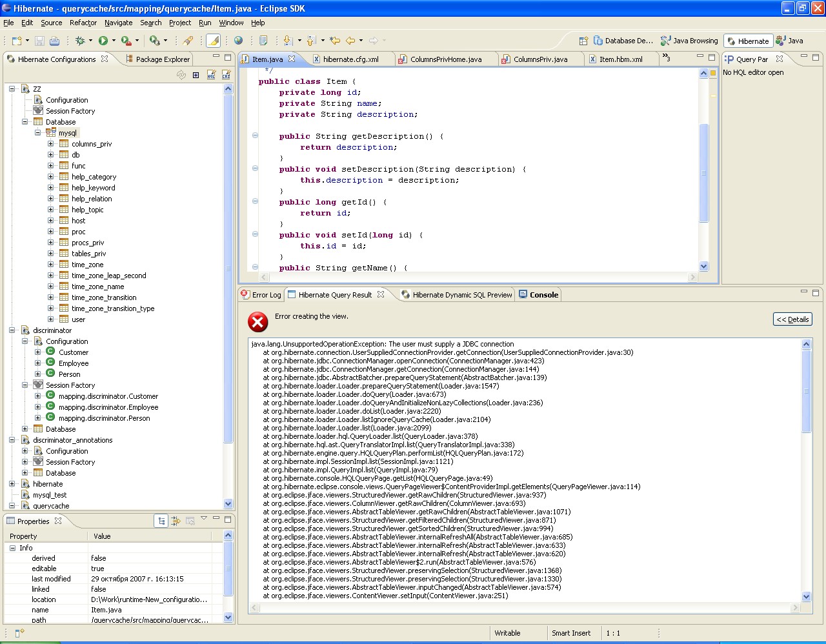Toggle Show Categories in Properties view

coord(161,521)
